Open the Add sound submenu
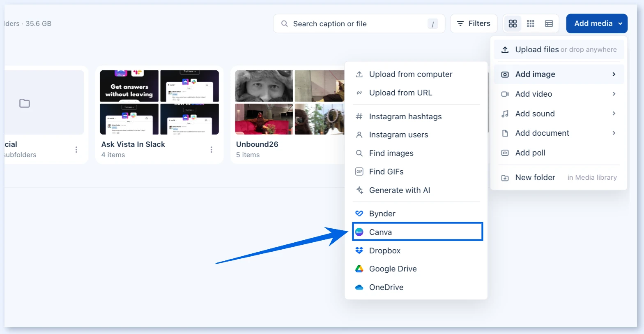Viewport: 644px width, 334px height. [x=559, y=114]
